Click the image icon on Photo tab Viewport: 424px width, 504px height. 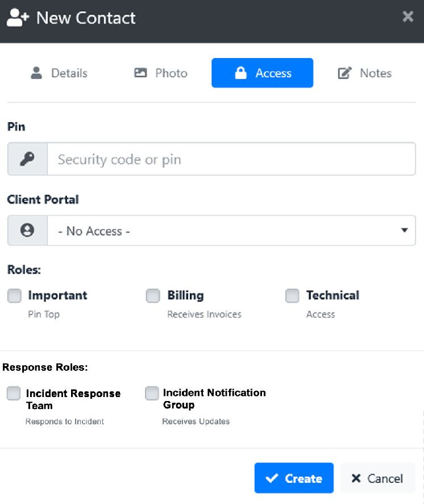(x=140, y=73)
